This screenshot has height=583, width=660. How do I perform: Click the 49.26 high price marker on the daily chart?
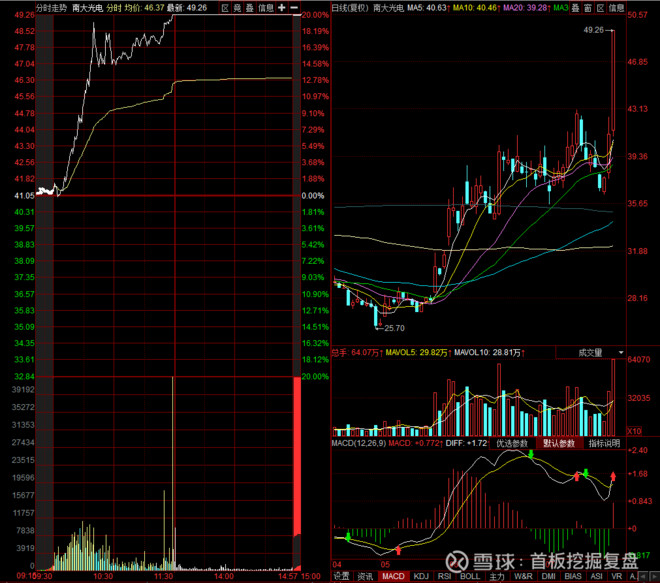[x=594, y=30]
